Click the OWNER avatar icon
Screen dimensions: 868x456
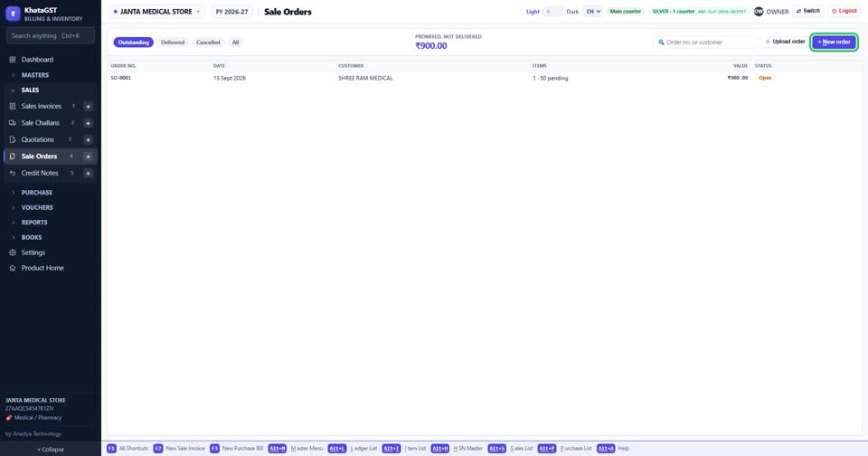pyautogui.click(x=759, y=11)
